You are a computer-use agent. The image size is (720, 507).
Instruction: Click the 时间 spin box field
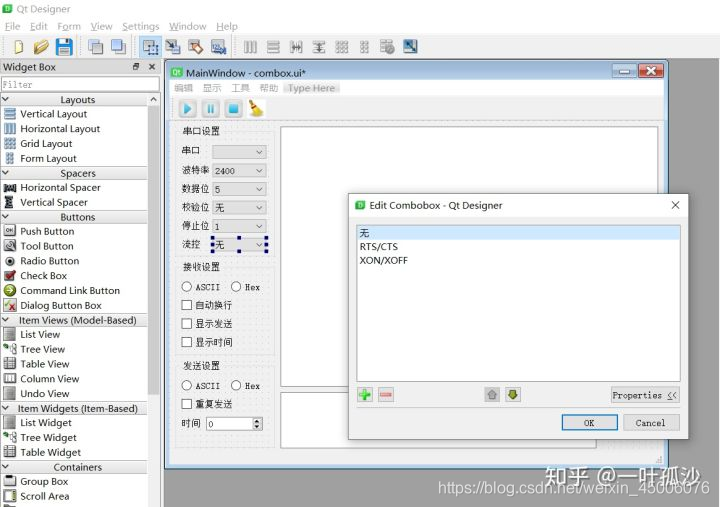click(x=230, y=423)
